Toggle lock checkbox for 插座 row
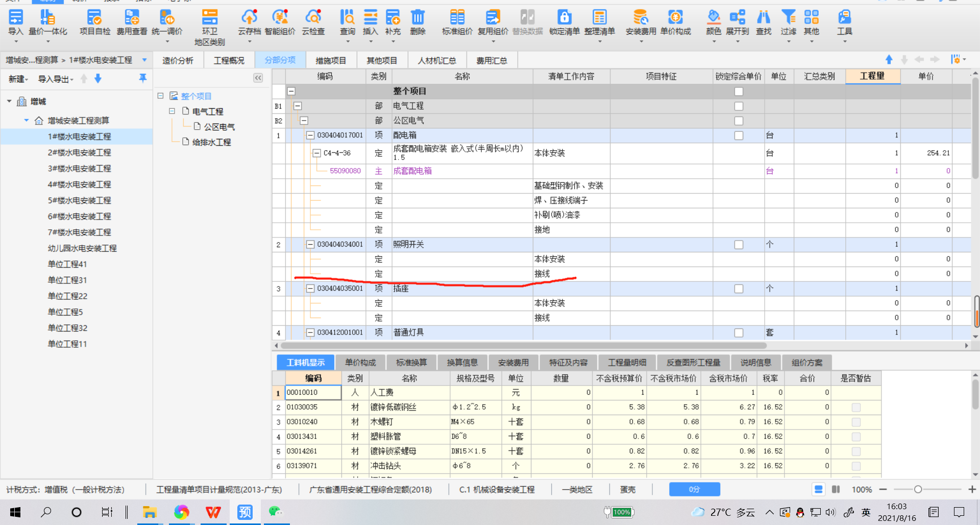 click(x=739, y=289)
